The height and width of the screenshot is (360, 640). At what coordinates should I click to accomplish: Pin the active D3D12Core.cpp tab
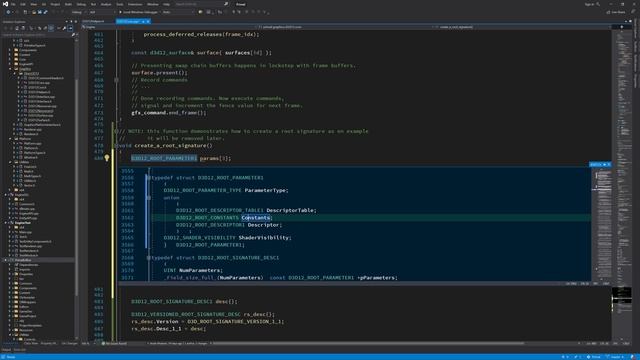143,21
